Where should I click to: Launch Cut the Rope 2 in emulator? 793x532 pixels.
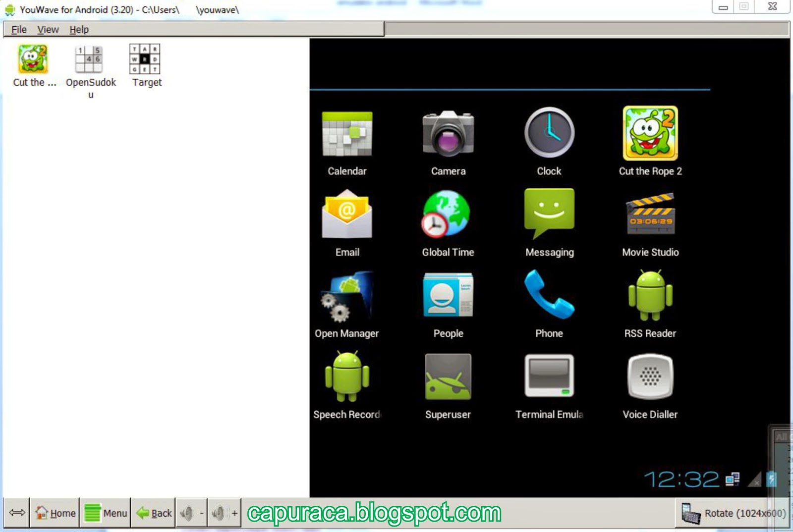(x=650, y=142)
